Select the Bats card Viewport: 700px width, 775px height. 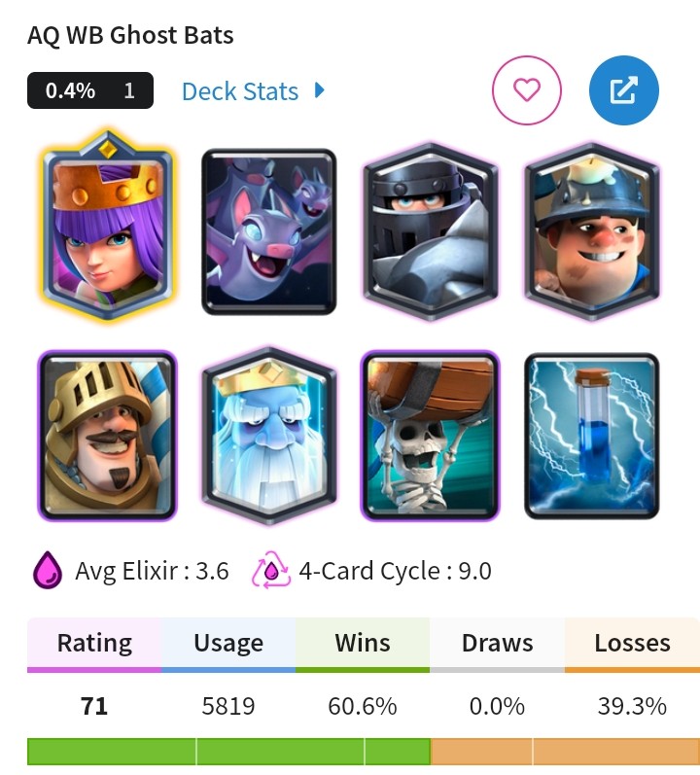point(268,231)
